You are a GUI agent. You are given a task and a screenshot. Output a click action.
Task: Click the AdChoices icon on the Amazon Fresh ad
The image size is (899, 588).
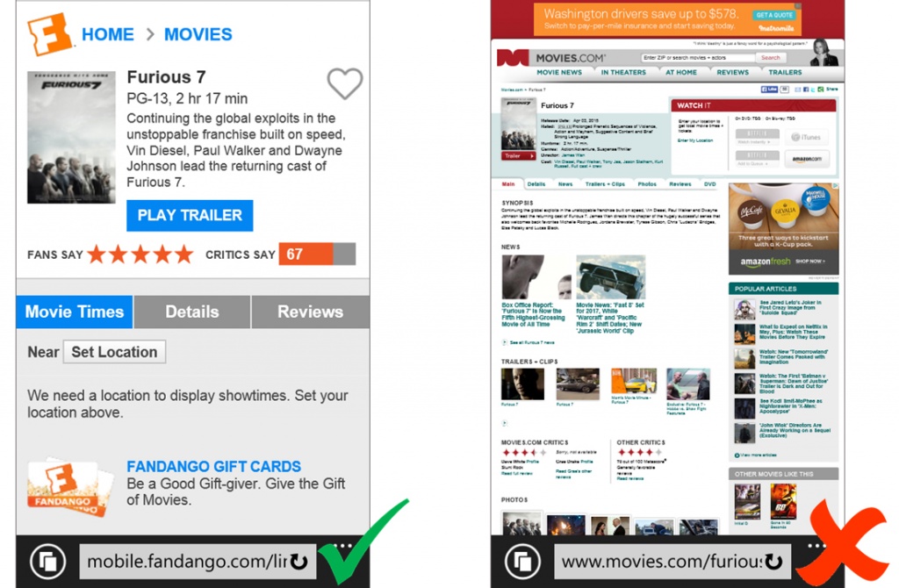(x=836, y=186)
